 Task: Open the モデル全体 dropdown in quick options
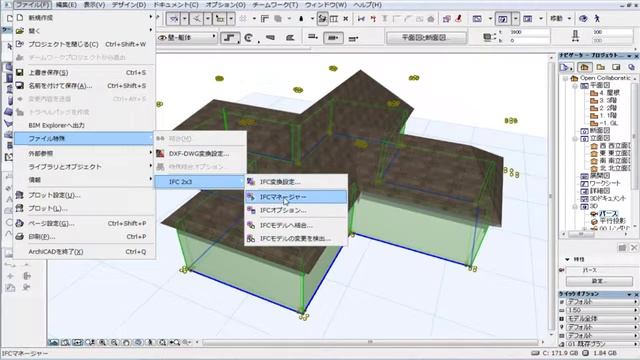tap(602, 318)
